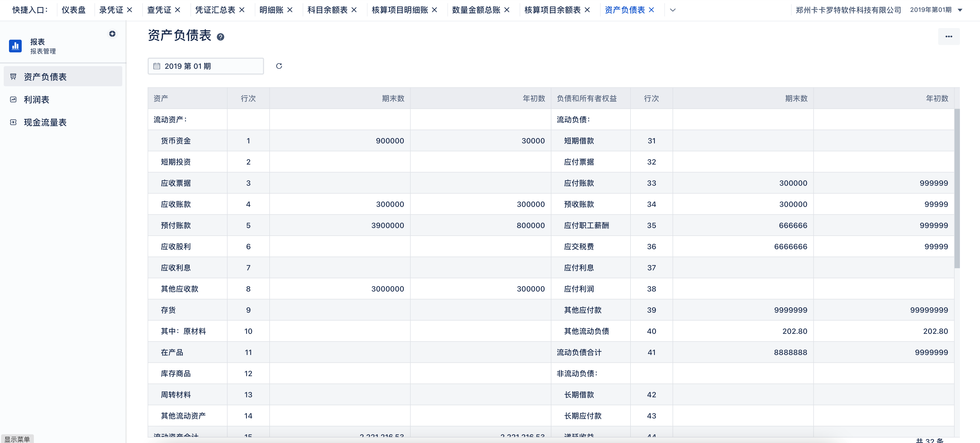Refresh the report with the reload icon
The height and width of the screenshot is (443, 980).
279,66
